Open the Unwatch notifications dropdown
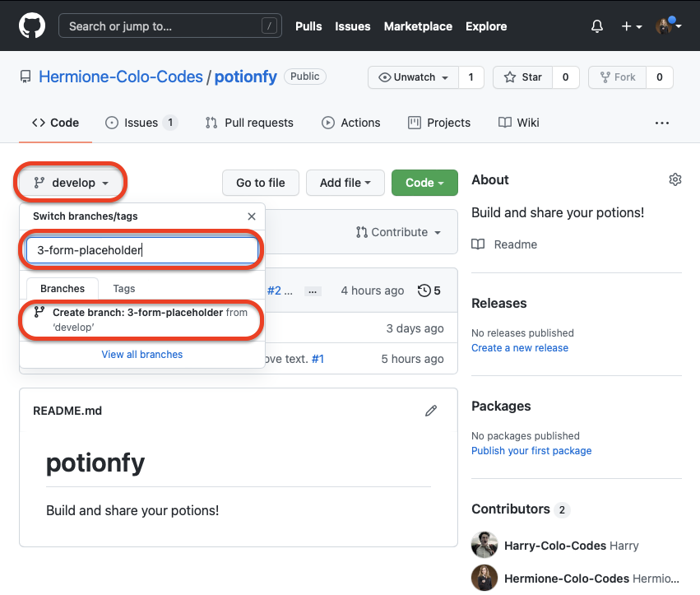Screen dimensions: 700x595 (413, 77)
